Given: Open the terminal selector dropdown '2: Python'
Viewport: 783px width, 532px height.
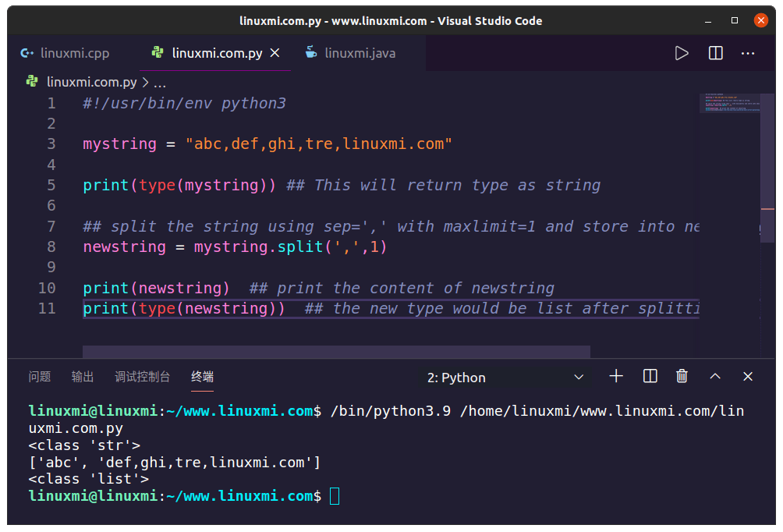Looking at the screenshot, I should [x=505, y=378].
